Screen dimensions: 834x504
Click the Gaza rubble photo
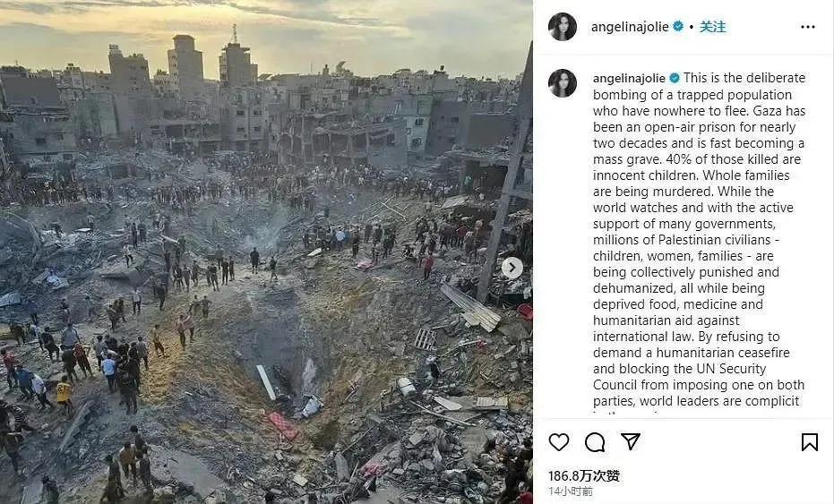click(x=266, y=252)
